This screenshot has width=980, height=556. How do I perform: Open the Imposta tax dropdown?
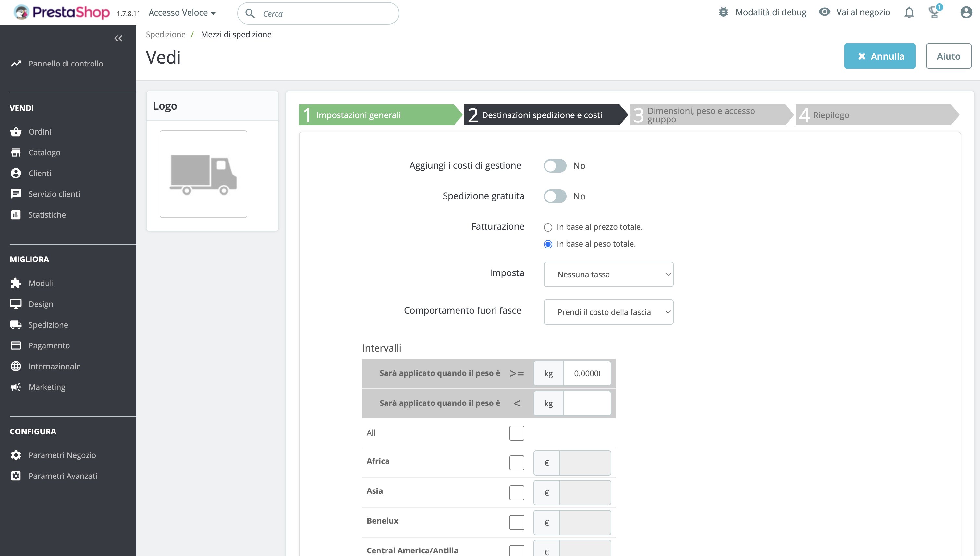[x=608, y=274]
